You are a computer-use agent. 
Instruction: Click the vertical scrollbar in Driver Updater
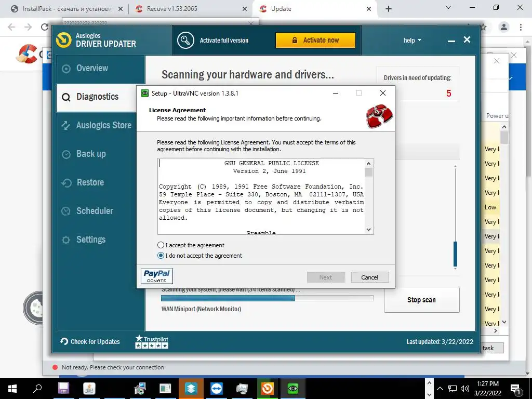pos(455,254)
